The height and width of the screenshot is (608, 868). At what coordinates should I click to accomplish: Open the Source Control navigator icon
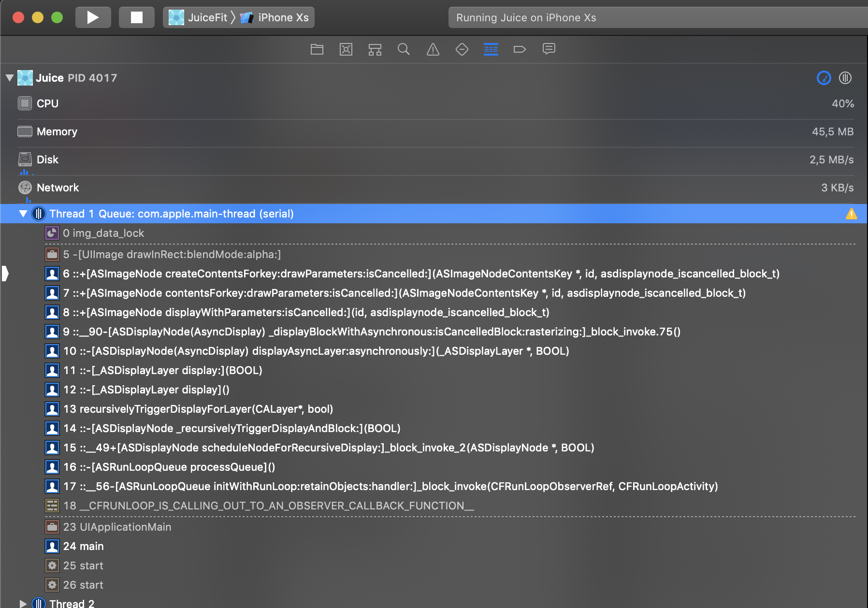(x=346, y=49)
